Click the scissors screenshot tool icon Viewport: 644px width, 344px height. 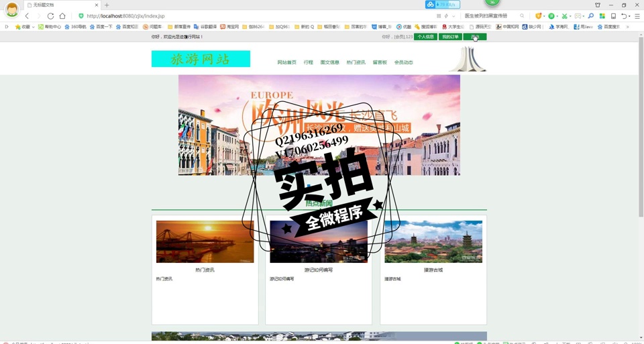(x=565, y=16)
